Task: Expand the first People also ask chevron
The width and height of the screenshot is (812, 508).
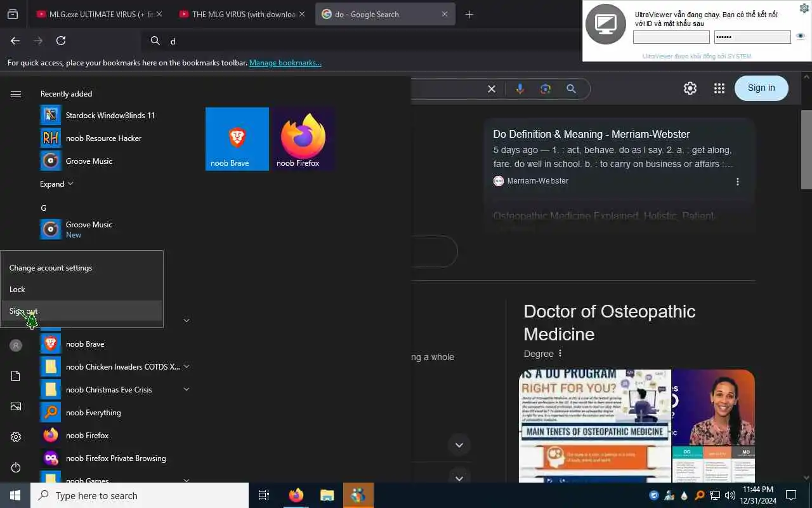Action: click(x=459, y=445)
